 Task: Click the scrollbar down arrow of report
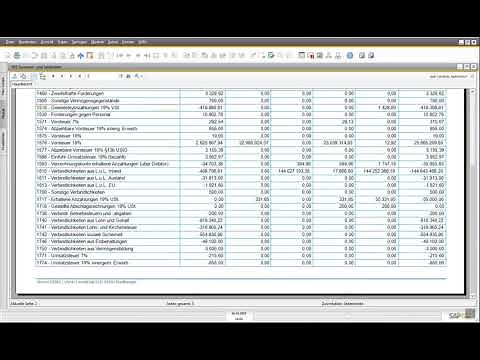tap(472, 296)
